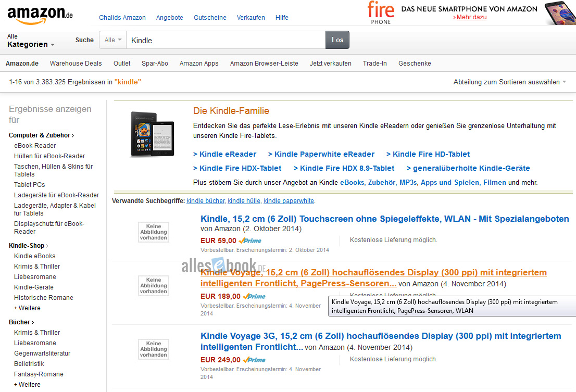Screen dimensions: 576x392
Task: Open 'Abteilung zum Sortieren auswählen' dropdown
Action: pos(509,82)
